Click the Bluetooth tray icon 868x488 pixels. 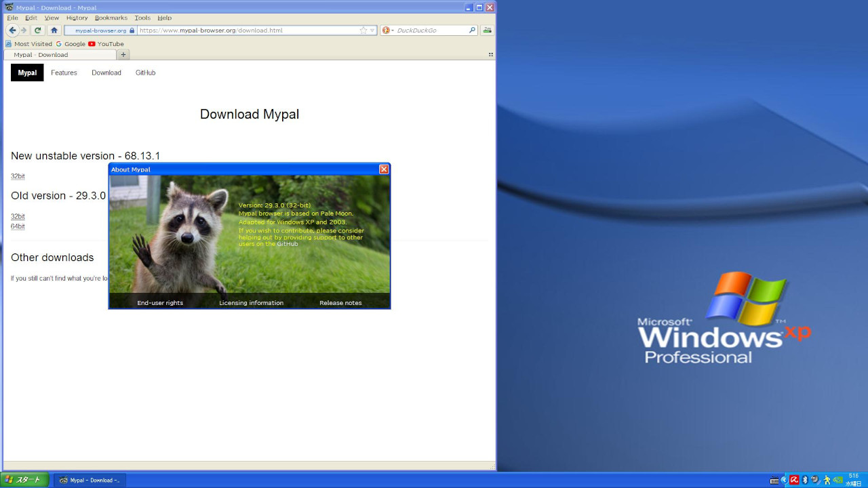[x=805, y=480]
